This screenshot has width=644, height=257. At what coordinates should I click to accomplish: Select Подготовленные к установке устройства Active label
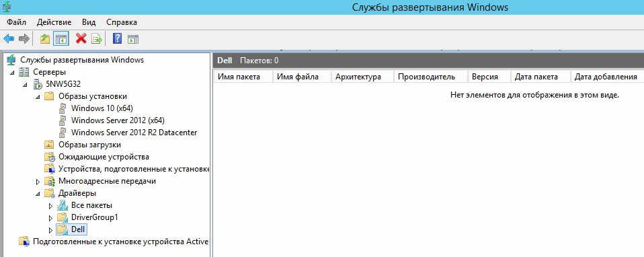point(121,242)
